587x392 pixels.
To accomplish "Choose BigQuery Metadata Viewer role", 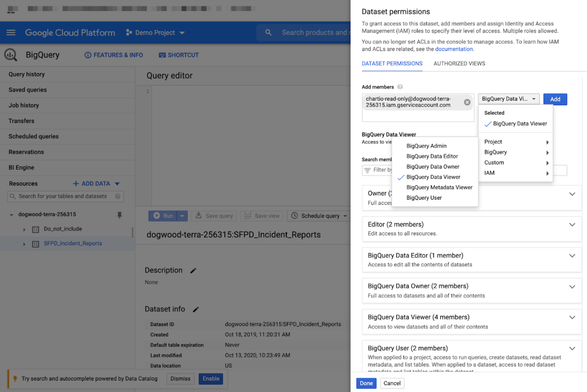I will (435, 187).
